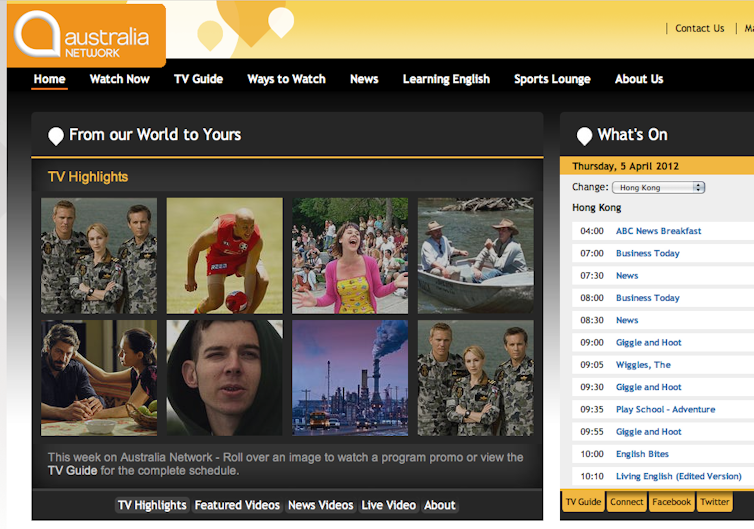Visit the Sports Lounge section

(x=552, y=79)
